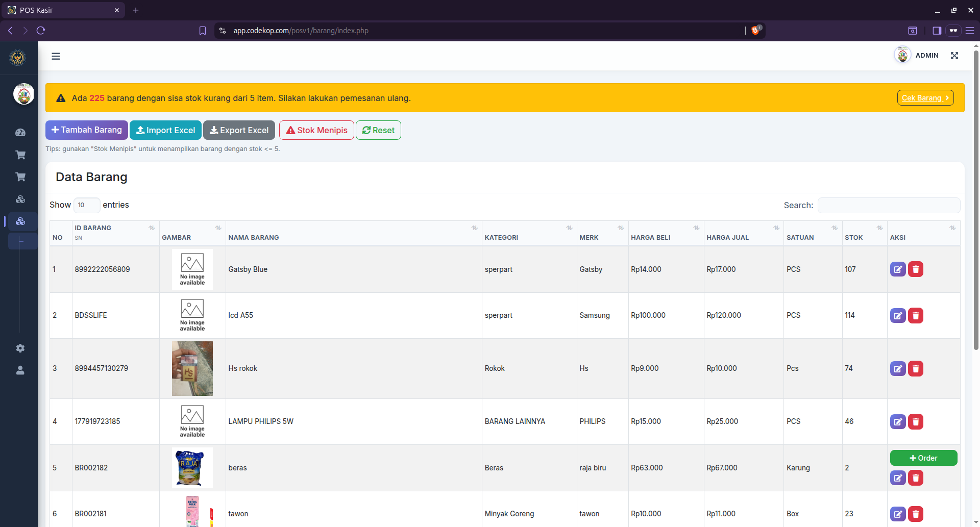Delete the tawon item
The image size is (980, 527).
(916, 514)
